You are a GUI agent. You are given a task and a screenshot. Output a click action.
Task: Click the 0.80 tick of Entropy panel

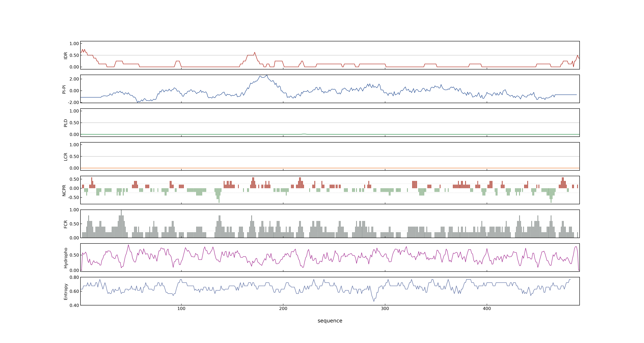74,277
